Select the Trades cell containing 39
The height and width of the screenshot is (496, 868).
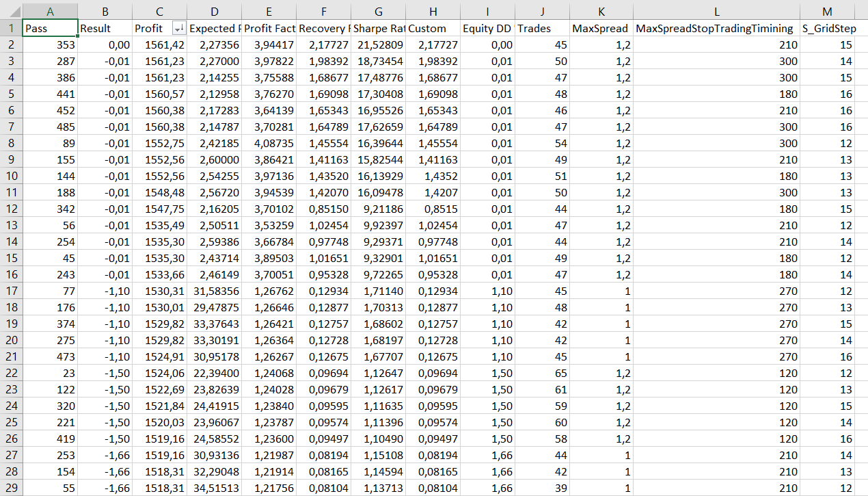[x=542, y=488]
